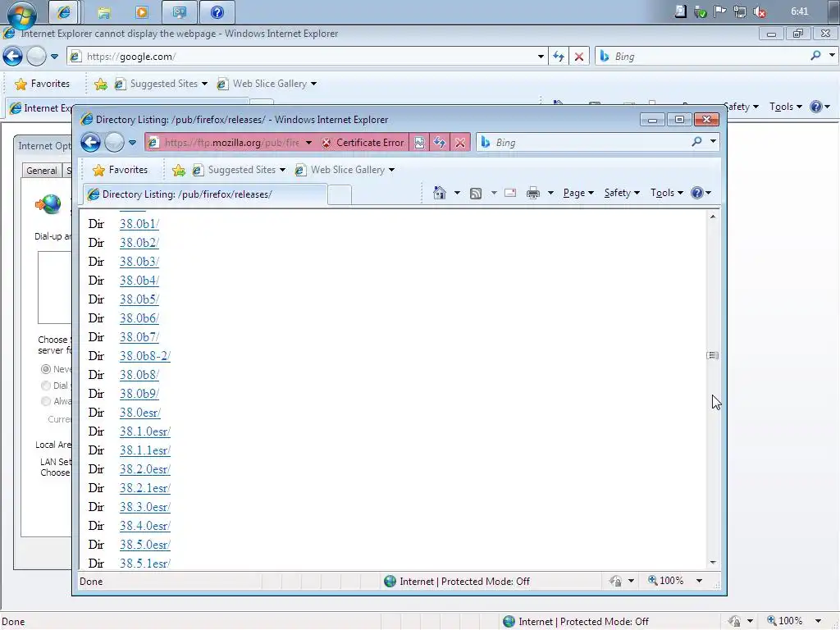Click the Action Center flag icon in the tray
Image resolution: width=840 pixels, height=630 pixels.
coord(720,11)
